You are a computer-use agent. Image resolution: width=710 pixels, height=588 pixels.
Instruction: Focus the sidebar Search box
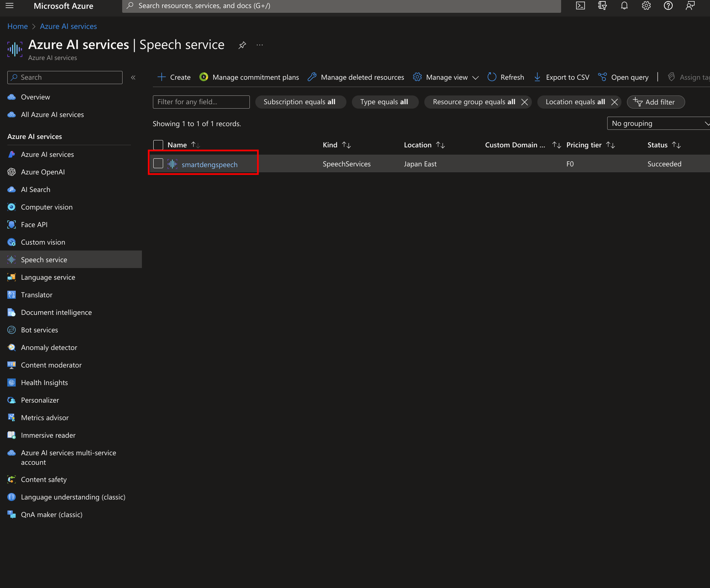point(65,77)
